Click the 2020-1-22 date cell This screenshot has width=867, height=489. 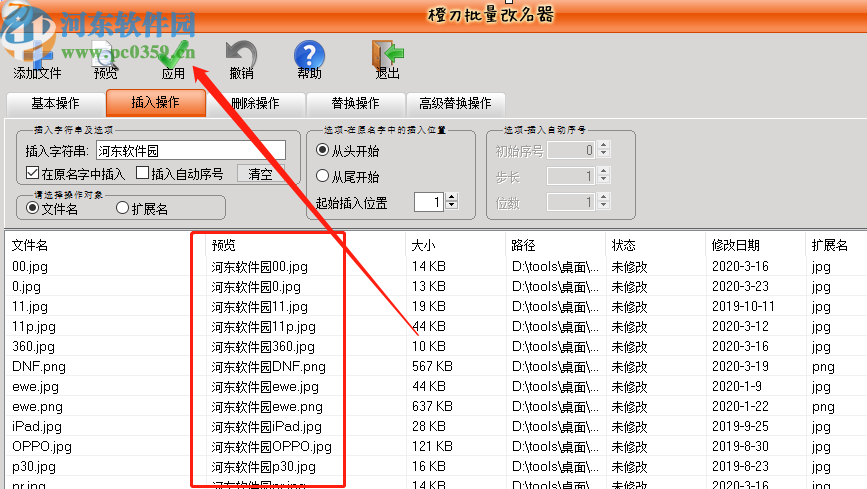point(740,406)
